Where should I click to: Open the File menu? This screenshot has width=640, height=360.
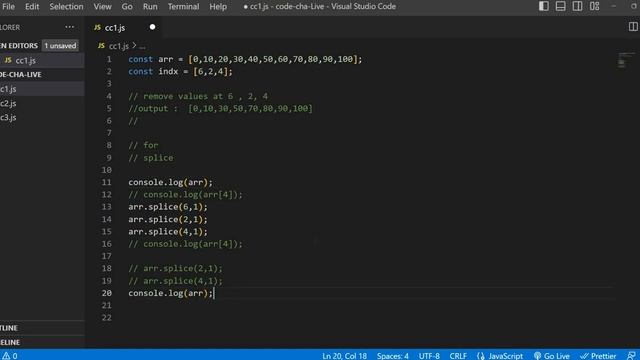pyautogui.click(x=8, y=7)
